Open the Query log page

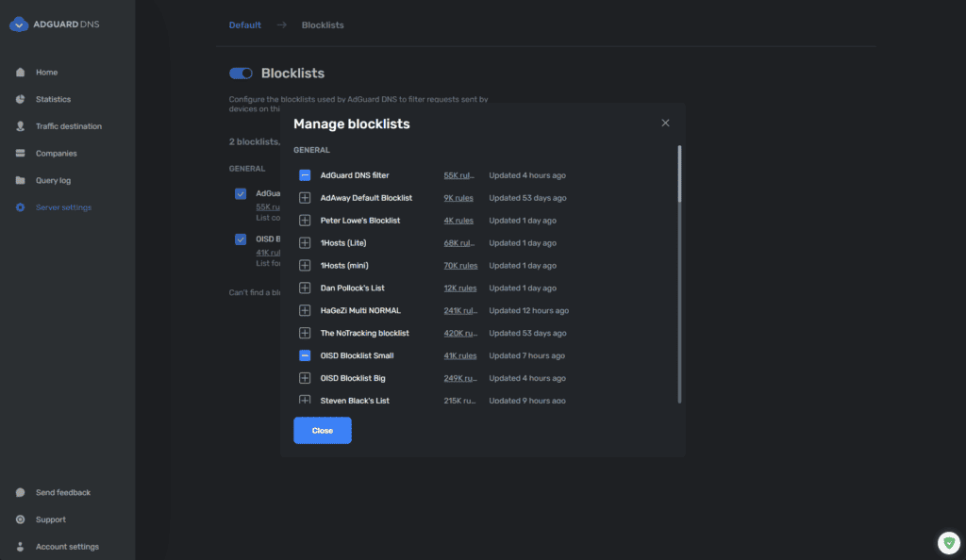[53, 180]
